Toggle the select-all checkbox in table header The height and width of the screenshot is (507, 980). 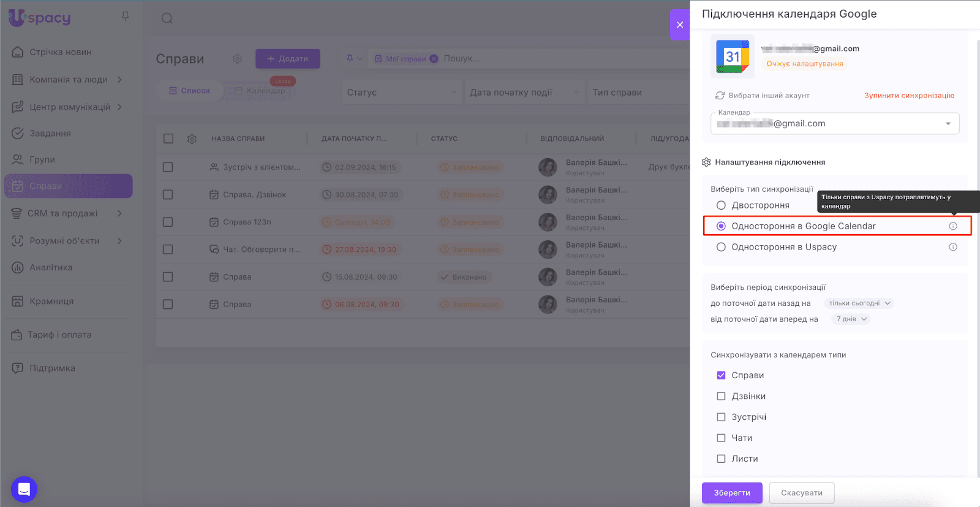tap(168, 139)
